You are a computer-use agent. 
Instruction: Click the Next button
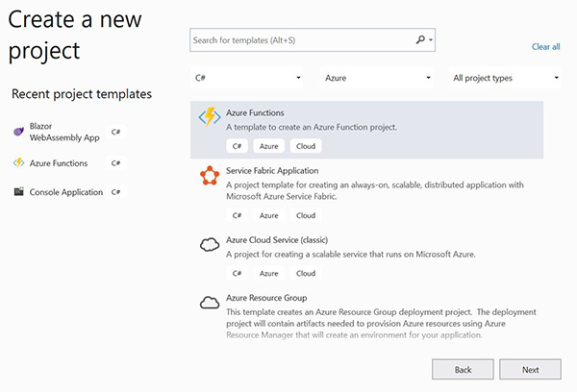click(x=530, y=369)
